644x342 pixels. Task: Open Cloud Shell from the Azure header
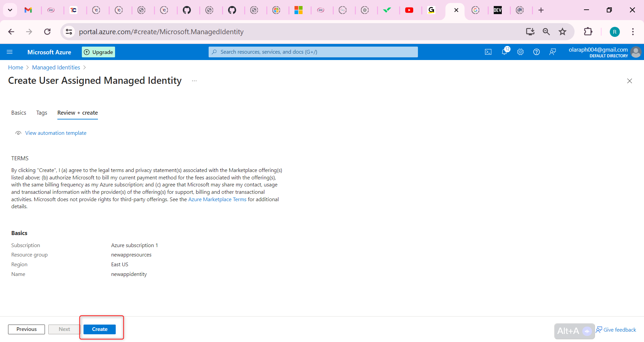tap(488, 52)
